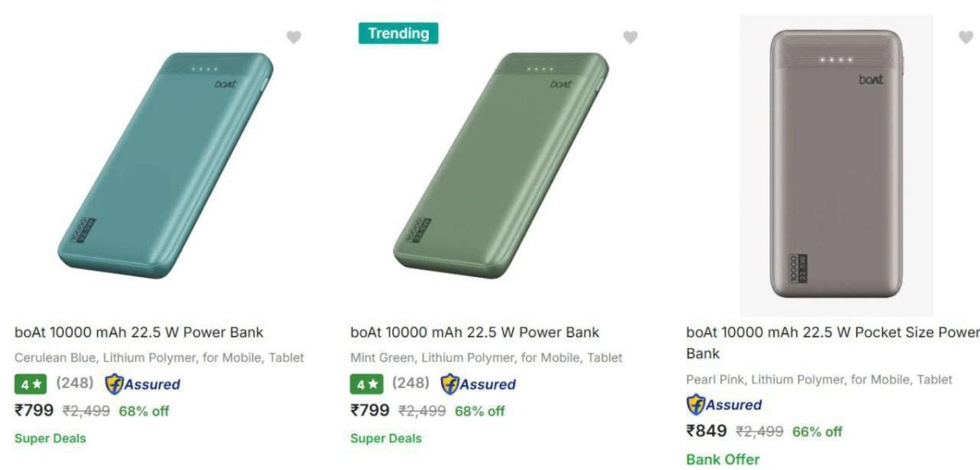Click the Assured badge on Pearl Pink listing
The height and width of the screenshot is (470, 980).
pyautogui.click(x=724, y=405)
